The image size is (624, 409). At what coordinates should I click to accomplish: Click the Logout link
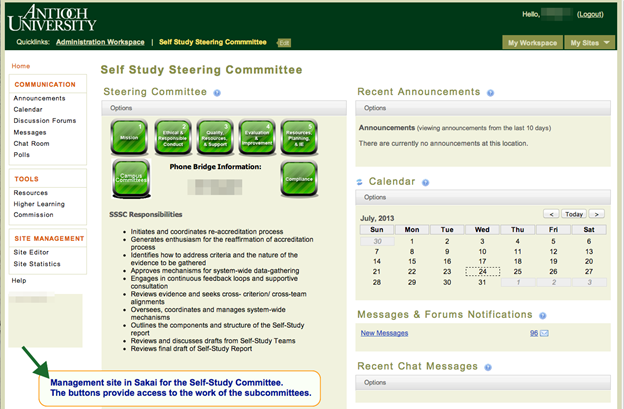590,14
